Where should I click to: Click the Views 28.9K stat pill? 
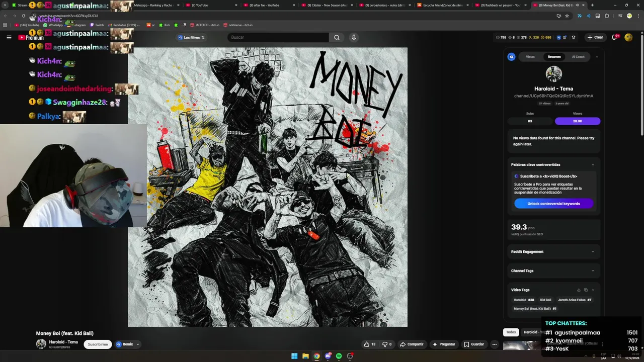pos(578,121)
